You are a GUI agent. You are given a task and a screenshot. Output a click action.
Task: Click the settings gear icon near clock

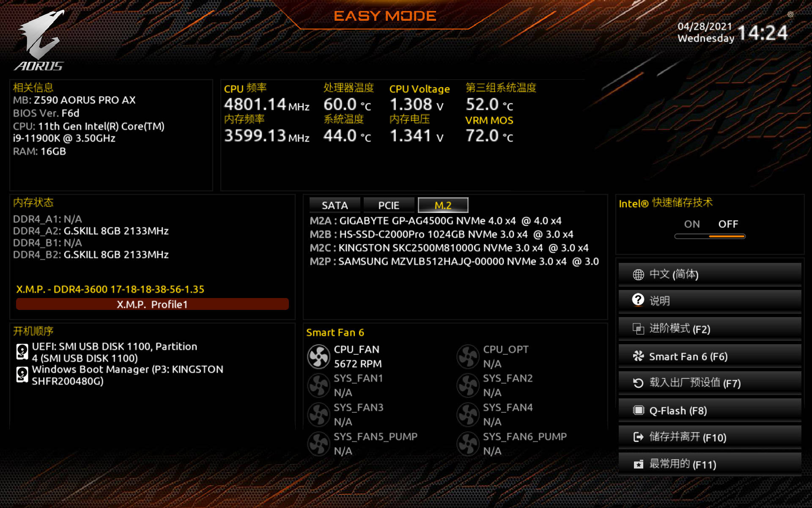click(790, 14)
